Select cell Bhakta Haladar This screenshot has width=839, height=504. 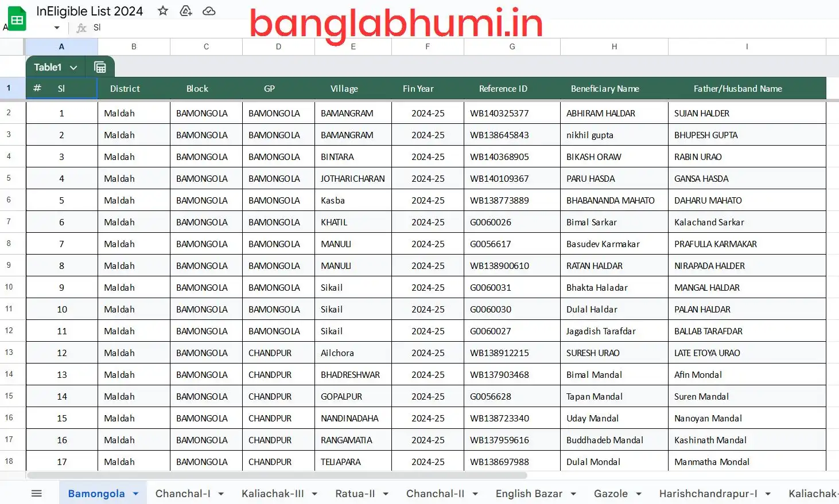(x=614, y=287)
